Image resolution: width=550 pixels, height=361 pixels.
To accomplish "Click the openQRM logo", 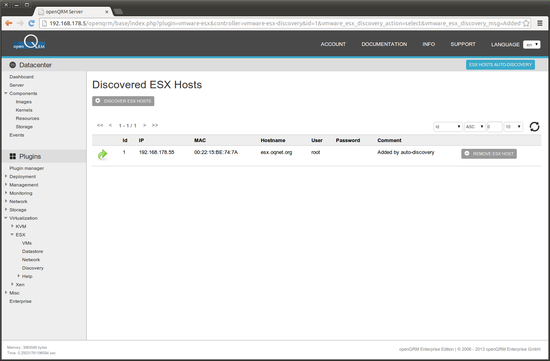I will click(x=29, y=43).
